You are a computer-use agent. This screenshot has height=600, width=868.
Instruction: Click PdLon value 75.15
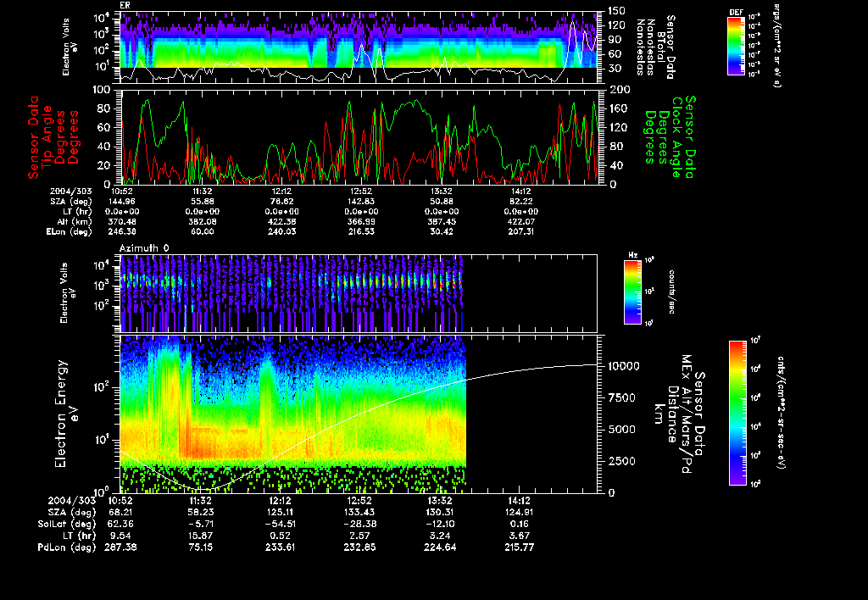200,547
